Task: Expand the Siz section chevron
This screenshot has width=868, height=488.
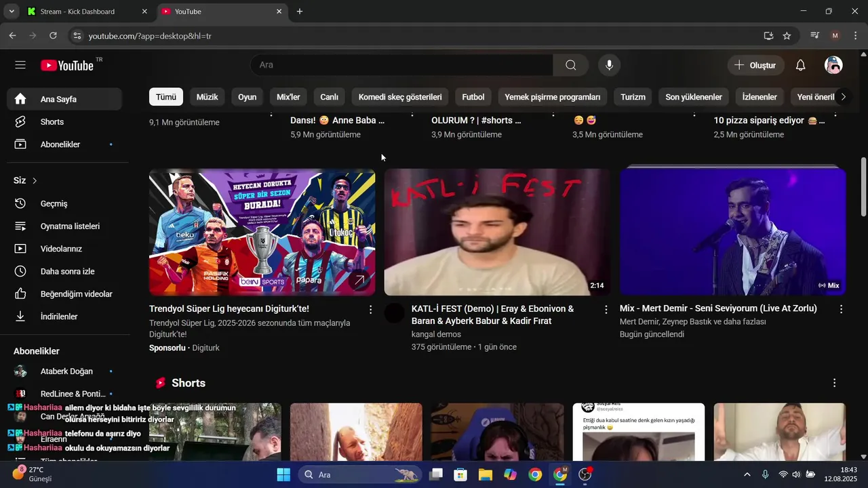Action: [x=35, y=180]
